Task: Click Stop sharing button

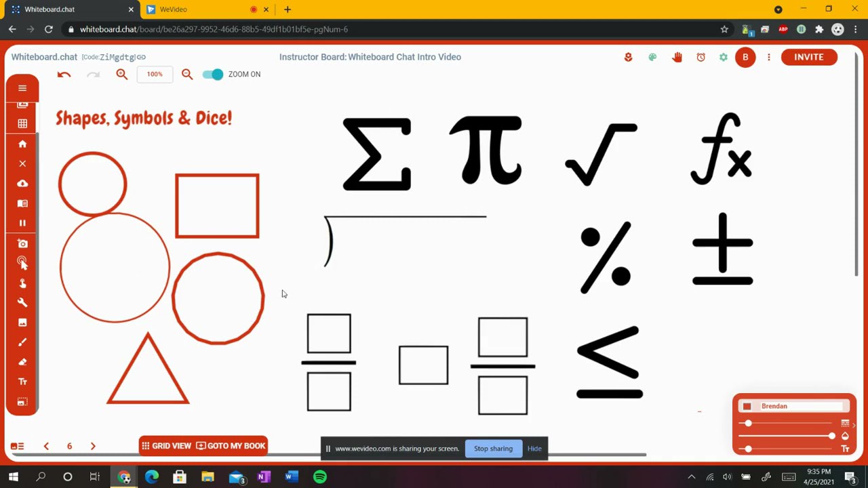Action: tap(493, 449)
